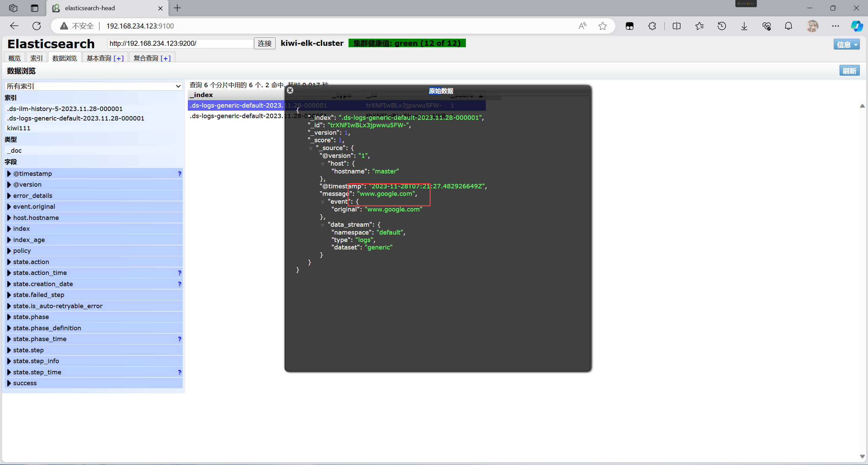Select the kiwi111 index filter

(19, 128)
